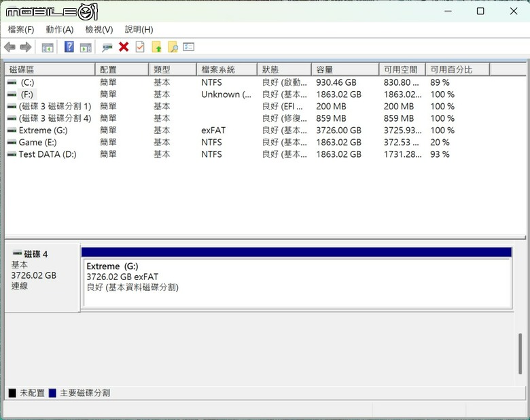Open the 說明(H) menu

(x=139, y=30)
